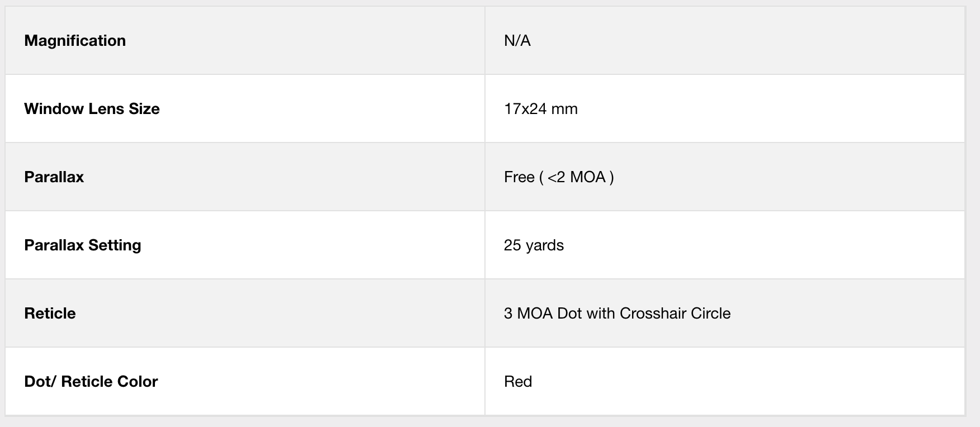Viewport: 980px width, 427px height.
Task: Select the 17x24 mm value
Action: point(541,109)
